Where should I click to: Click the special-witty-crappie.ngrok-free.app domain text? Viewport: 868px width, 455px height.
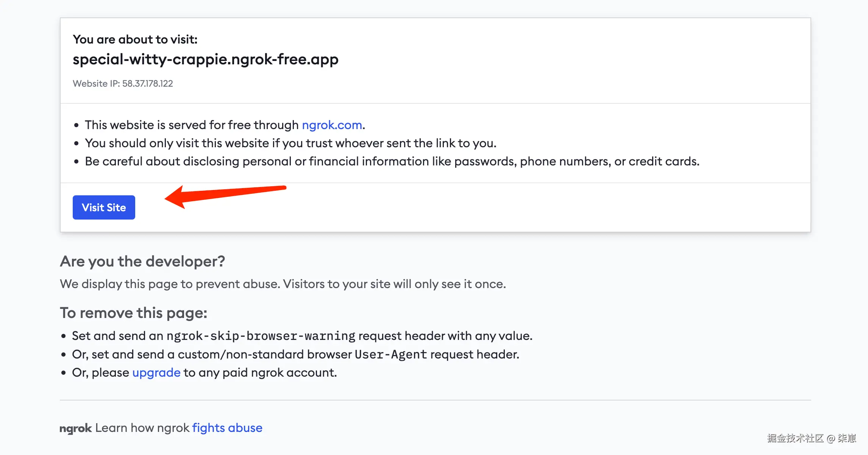[x=205, y=59]
